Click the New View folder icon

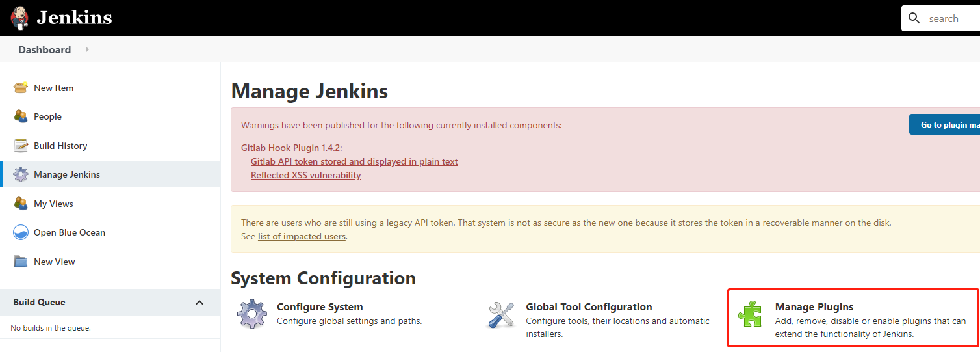point(21,262)
